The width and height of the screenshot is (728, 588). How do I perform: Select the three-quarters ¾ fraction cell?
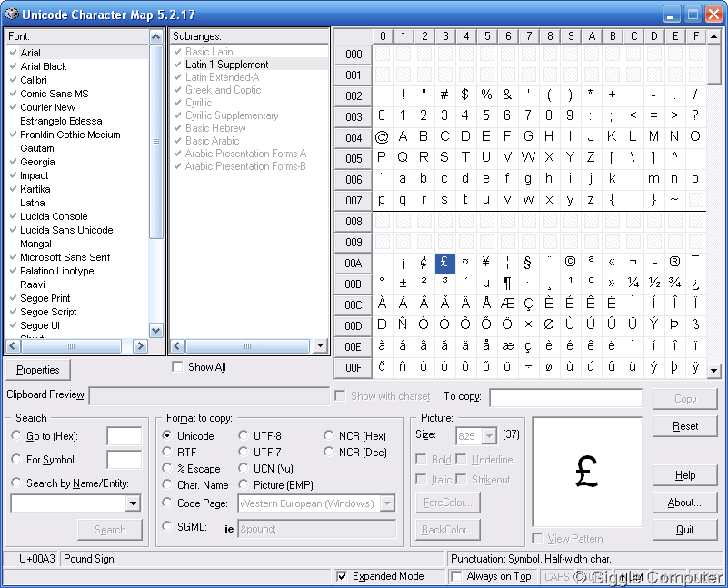pyautogui.click(x=674, y=284)
